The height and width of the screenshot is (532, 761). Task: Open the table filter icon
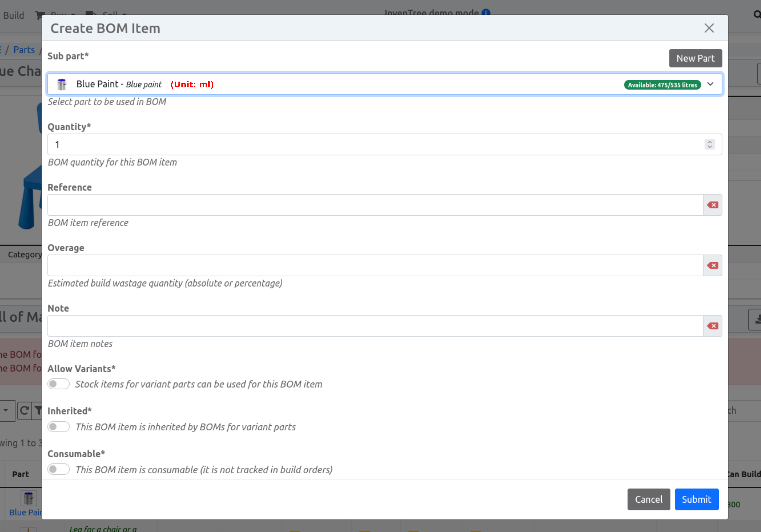38,411
